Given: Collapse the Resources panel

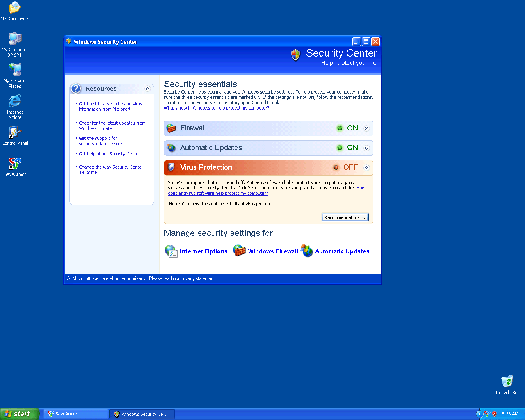Looking at the screenshot, I should click(x=148, y=89).
